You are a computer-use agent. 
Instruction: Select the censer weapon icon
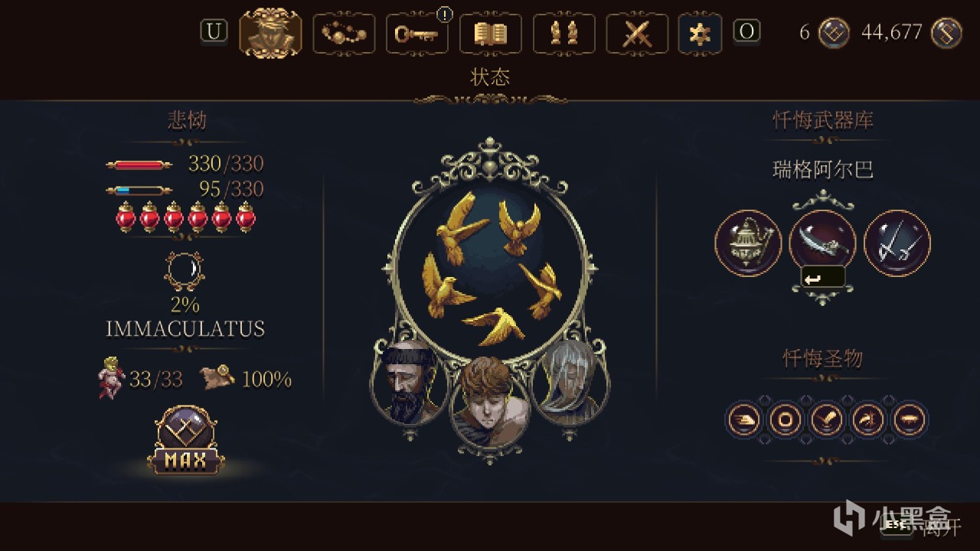point(748,243)
